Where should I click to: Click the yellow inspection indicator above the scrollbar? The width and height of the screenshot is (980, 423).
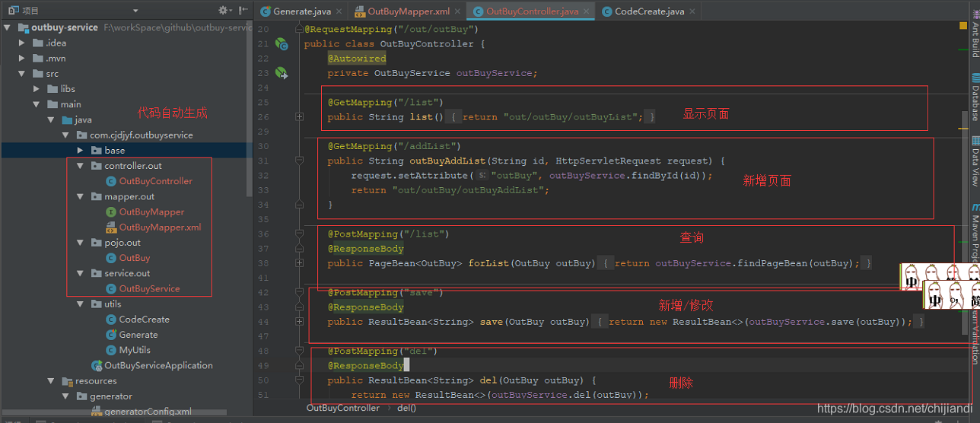tap(964, 27)
